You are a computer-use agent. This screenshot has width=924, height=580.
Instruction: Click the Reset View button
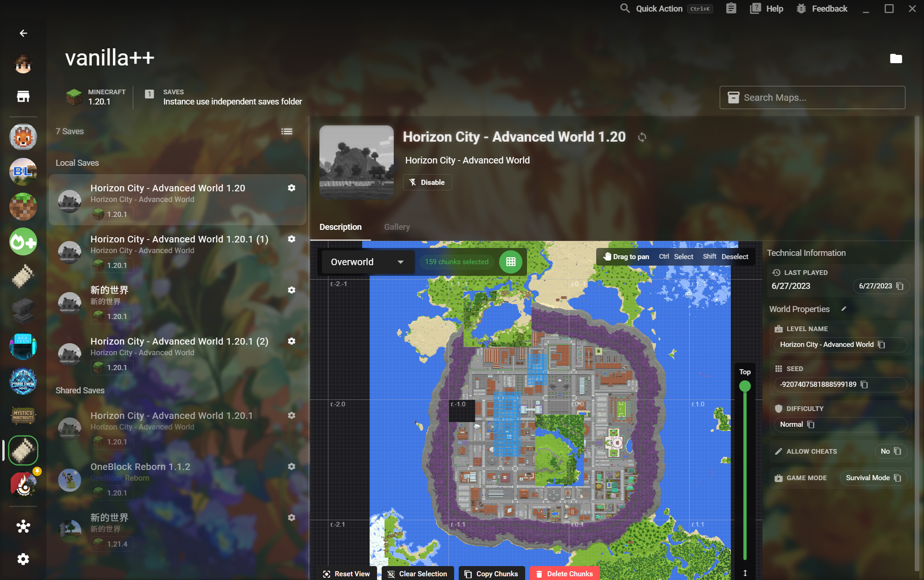click(x=347, y=574)
